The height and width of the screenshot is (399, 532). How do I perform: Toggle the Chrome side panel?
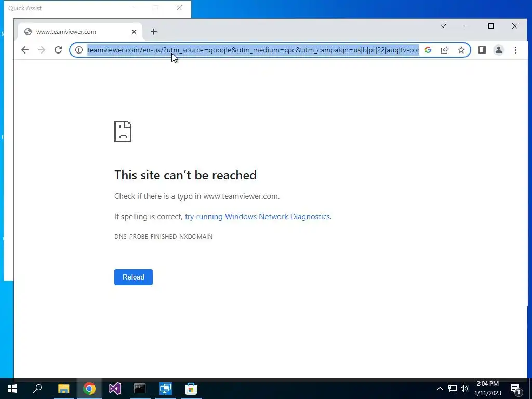click(482, 50)
